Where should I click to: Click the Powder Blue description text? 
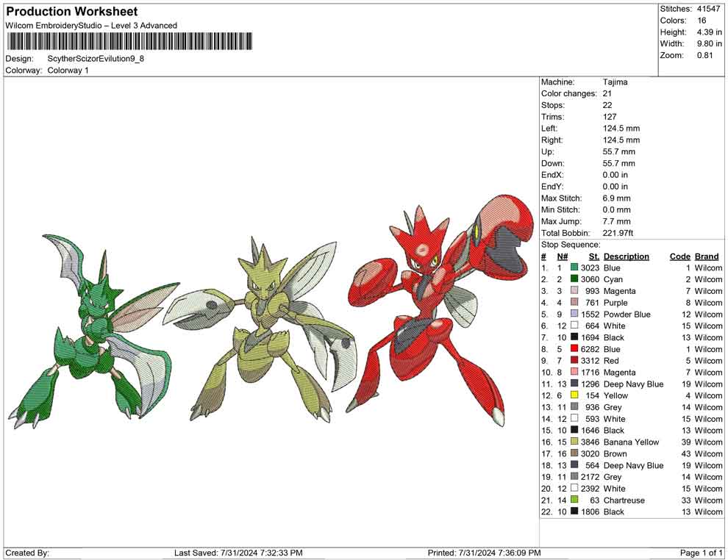(x=627, y=314)
